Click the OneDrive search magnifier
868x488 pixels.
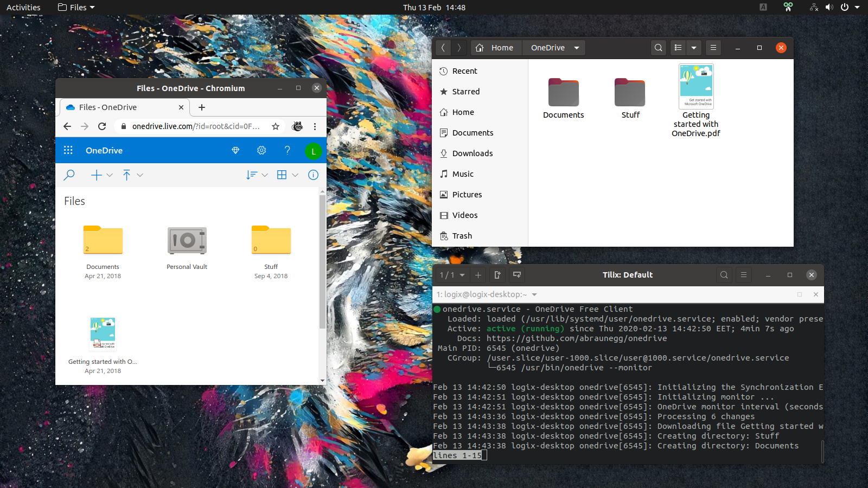coord(69,175)
